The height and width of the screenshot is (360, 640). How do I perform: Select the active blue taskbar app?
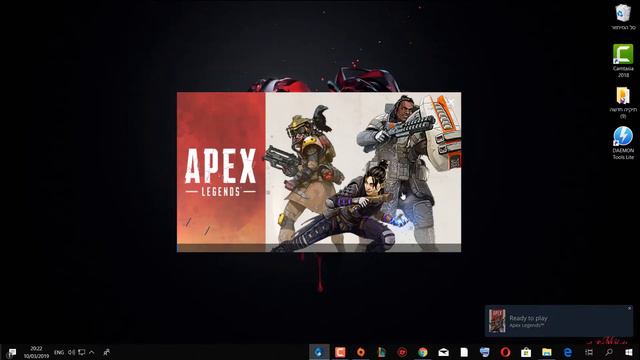point(319,352)
